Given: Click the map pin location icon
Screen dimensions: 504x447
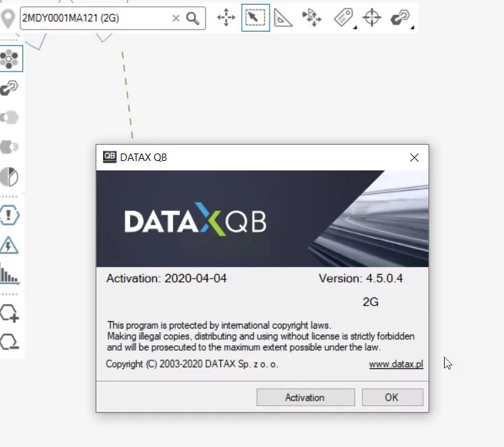Looking at the screenshot, I should 7,18.
